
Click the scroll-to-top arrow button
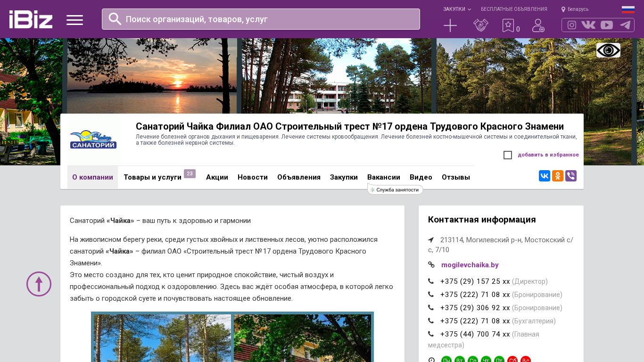39,284
